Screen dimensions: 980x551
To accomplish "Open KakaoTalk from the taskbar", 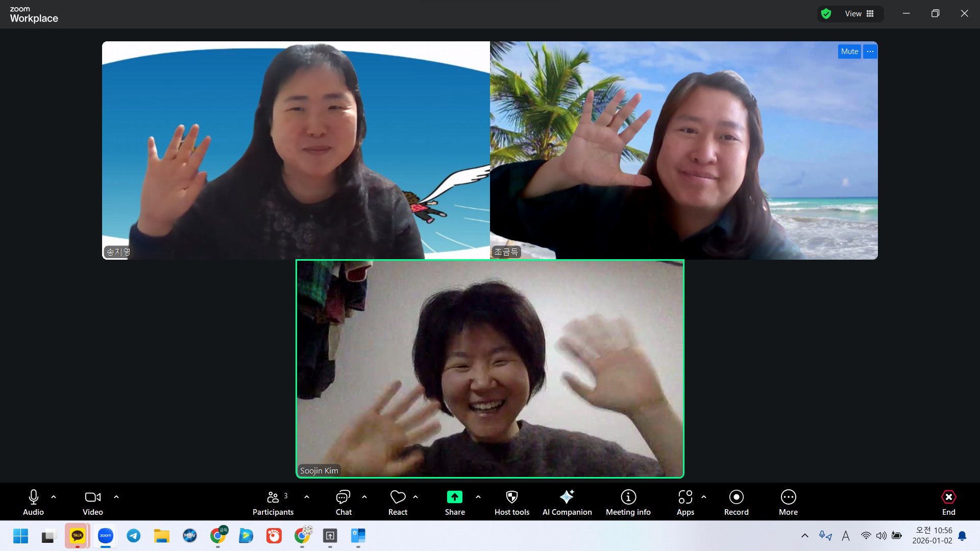I will click(78, 536).
